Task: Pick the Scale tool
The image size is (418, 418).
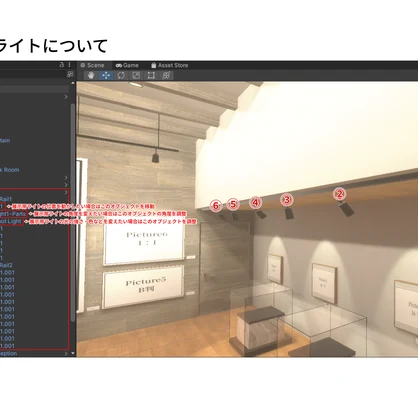Action: (136, 75)
